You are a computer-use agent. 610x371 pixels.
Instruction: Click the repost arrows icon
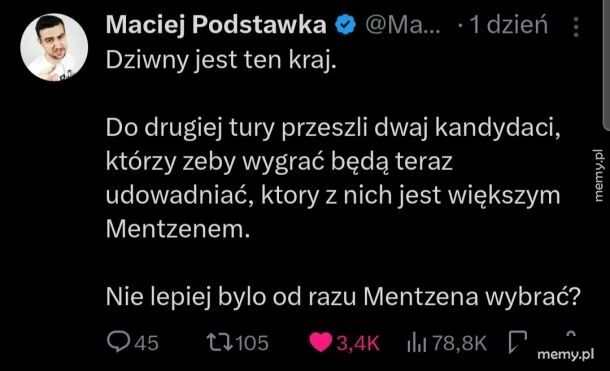pyautogui.click(x=220, y=343)
